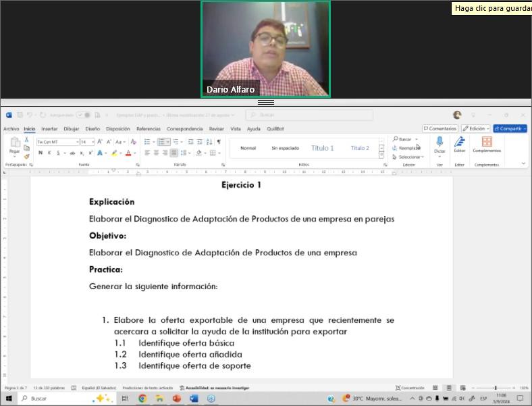Click the Compartir button

tap(510, 128)
